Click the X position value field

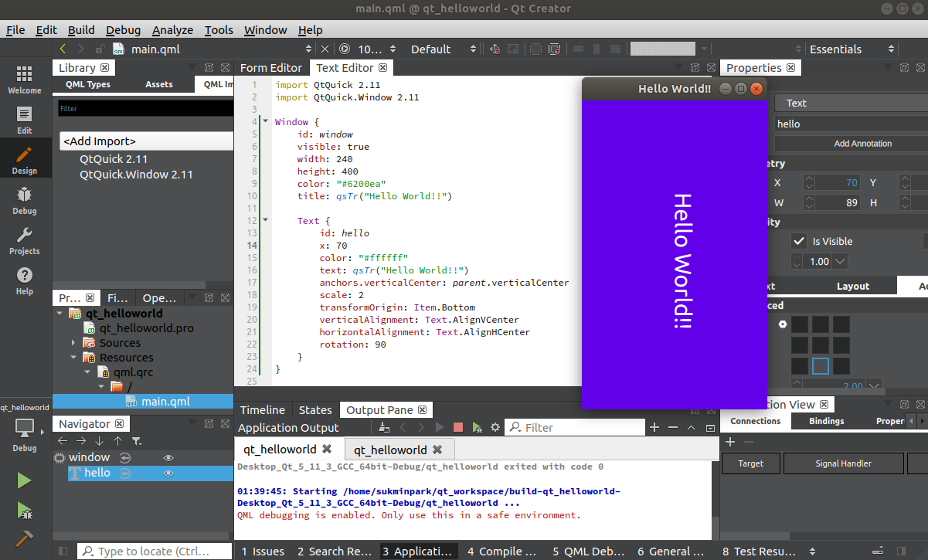click(x=838, y=183)
